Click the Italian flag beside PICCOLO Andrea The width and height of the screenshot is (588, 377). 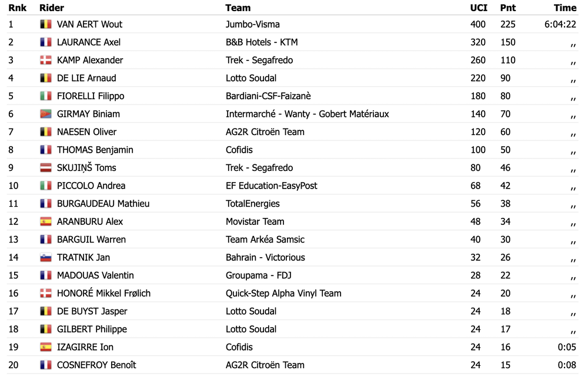[x=46, y=186]
